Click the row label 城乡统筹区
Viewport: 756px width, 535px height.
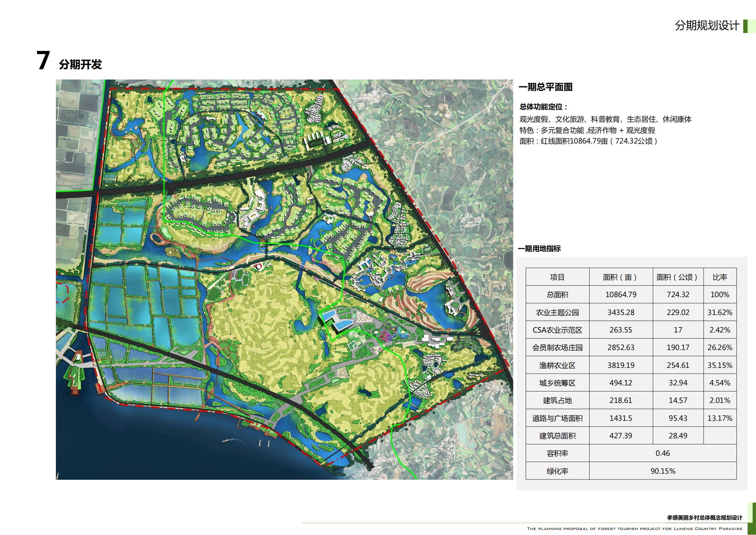click(x=557, y=383)
